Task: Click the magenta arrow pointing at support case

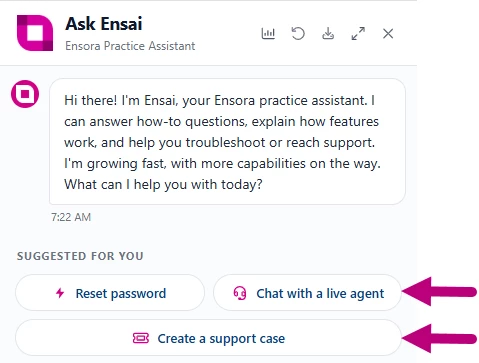Action: [440, 339]
